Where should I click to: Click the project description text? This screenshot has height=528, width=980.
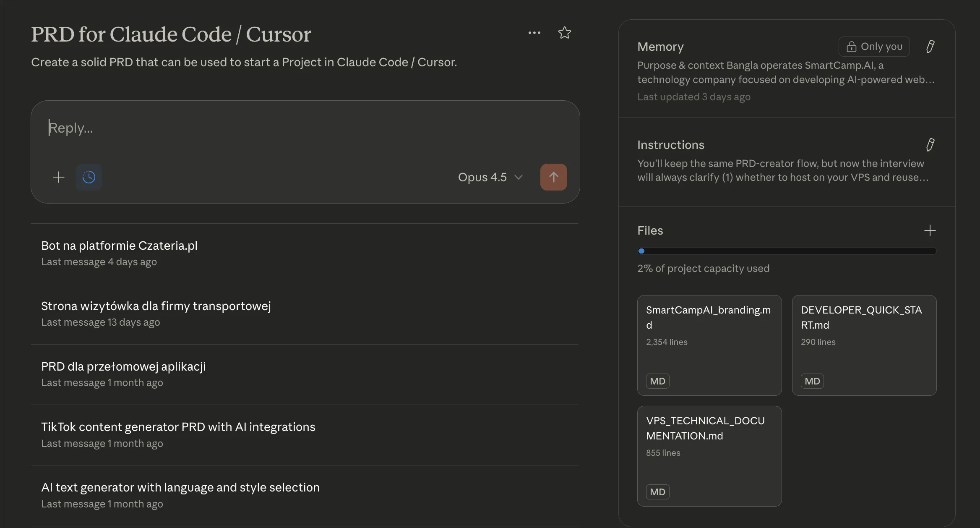244,62
